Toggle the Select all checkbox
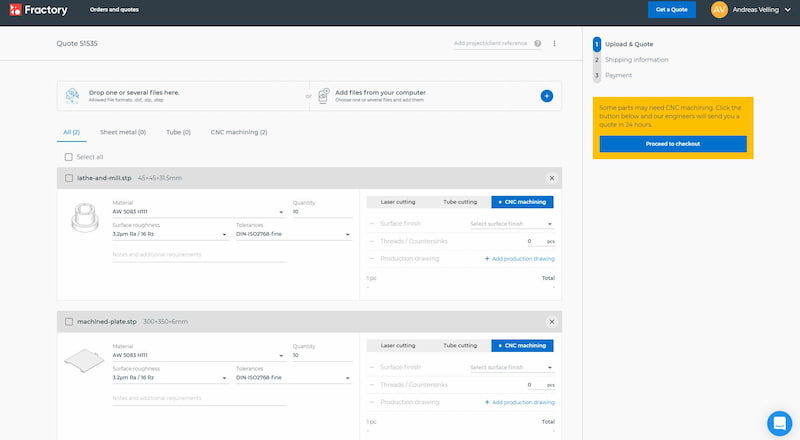This screenshot has width=800, height=440. coord(68,157)
